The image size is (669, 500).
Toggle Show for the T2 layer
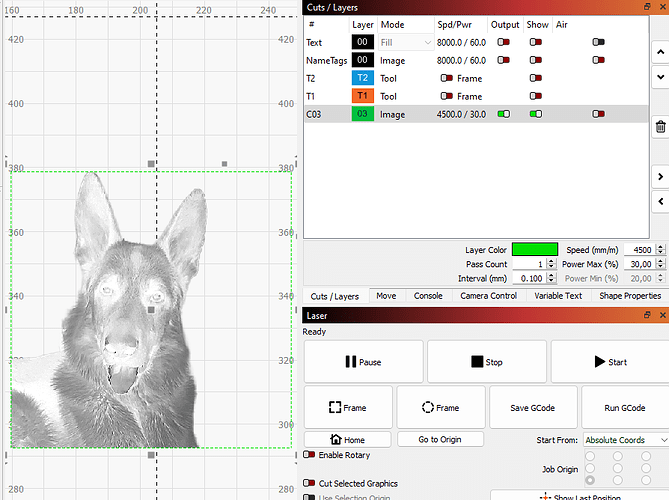coord(536,78)
